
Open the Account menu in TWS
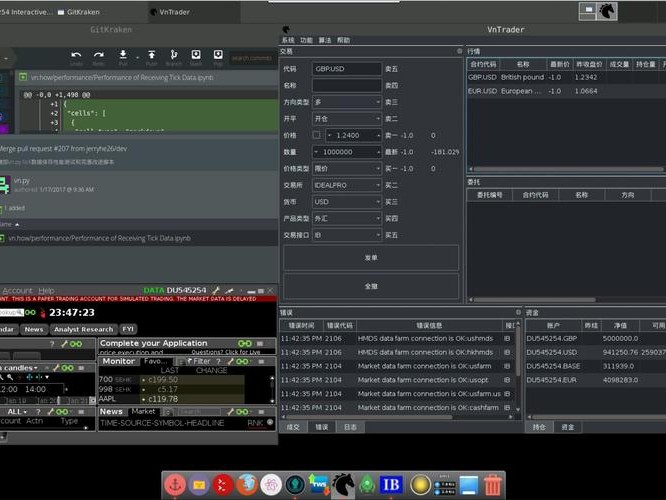(x=17, y=291)
